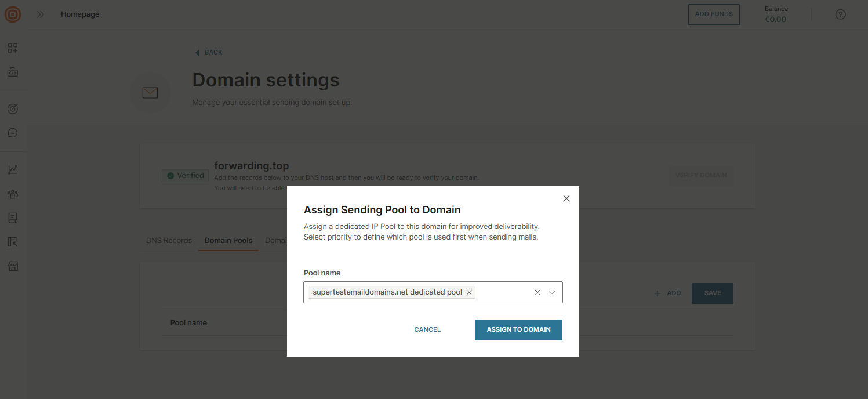Cancel the pool assignment dialog
Screen dimensions: 868x399
pyautogui.click(x=427, y=329)
